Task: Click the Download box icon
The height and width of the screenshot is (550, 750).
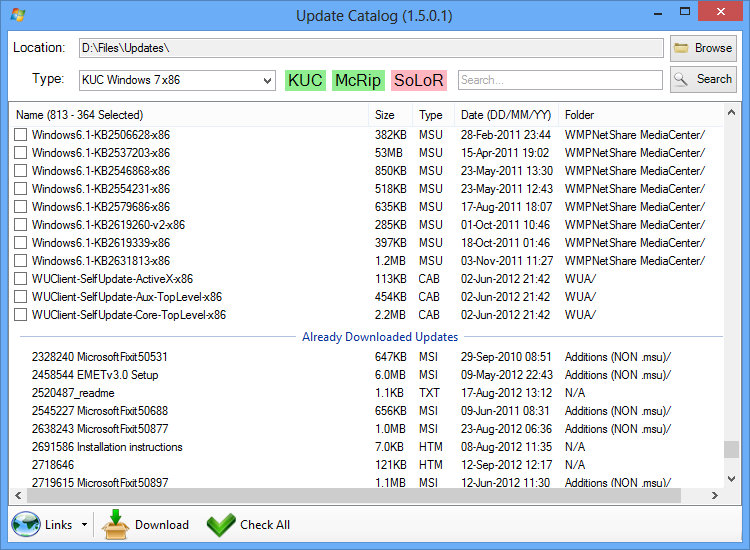Action: [x=115, y=525]
